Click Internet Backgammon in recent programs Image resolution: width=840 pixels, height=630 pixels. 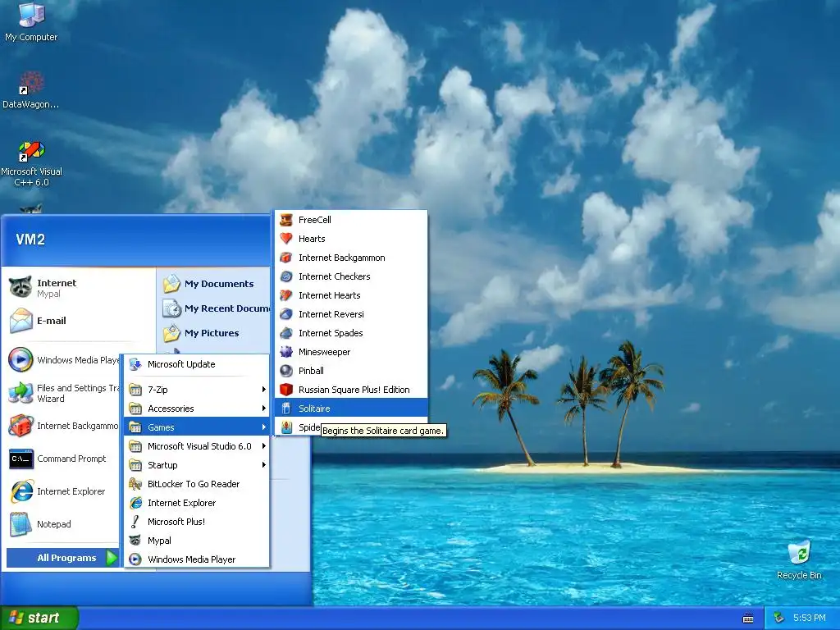click(63, 426)
